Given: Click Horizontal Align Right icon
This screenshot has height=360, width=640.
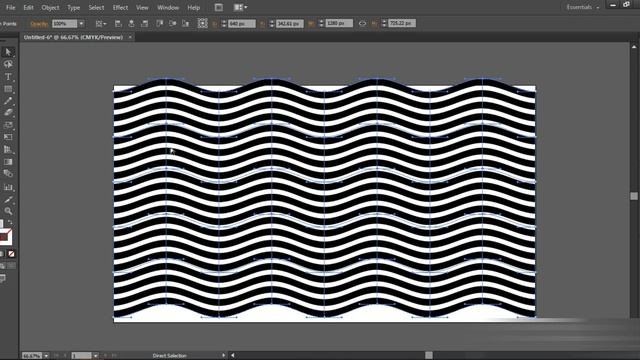Looking at the screenshot, I should tap(144, 24).
